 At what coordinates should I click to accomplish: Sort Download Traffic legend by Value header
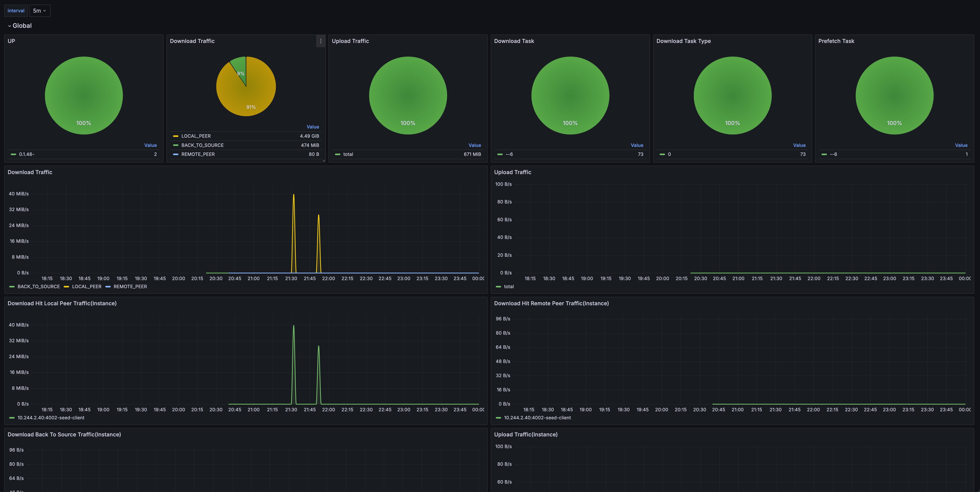313,127
